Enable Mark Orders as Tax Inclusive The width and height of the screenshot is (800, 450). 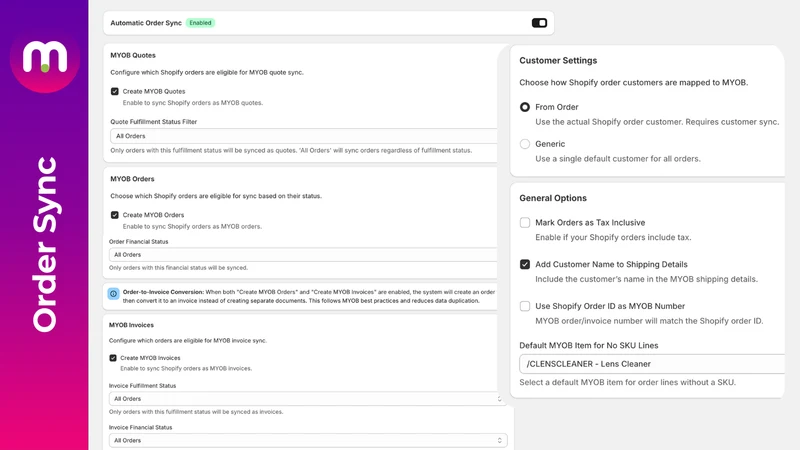[x=524, y=222]
